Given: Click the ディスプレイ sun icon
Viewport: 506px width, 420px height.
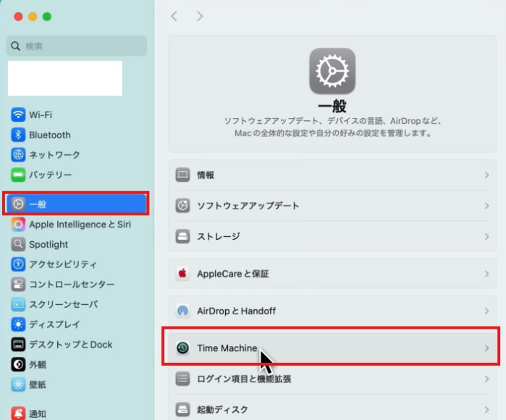Looking at the screenshot, I should tap(18, 324).
